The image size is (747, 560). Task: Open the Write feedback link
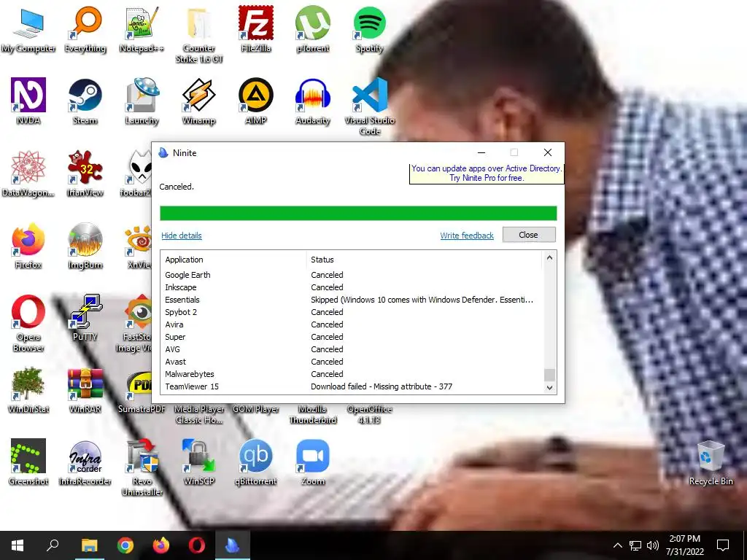(467, 236)
